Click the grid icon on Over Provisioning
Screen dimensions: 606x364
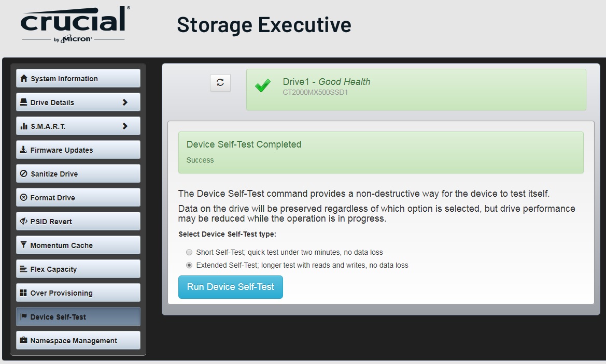[x=23, y=293]
